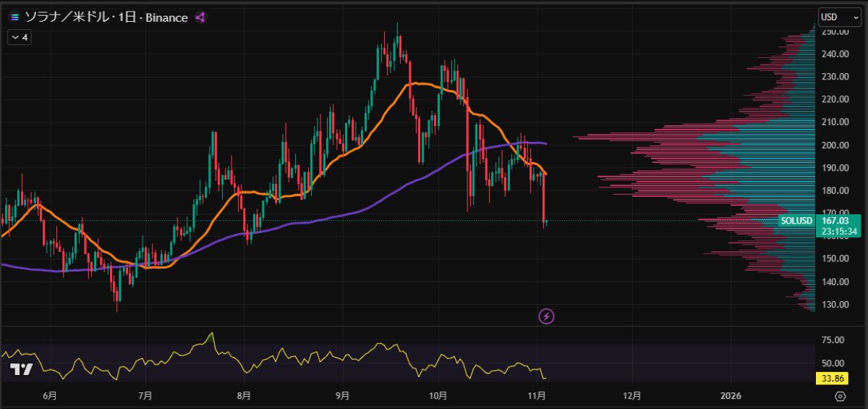Click the 230.00 price scale label
The width and height of the screenshot is (868, 409).
point(834,77)
